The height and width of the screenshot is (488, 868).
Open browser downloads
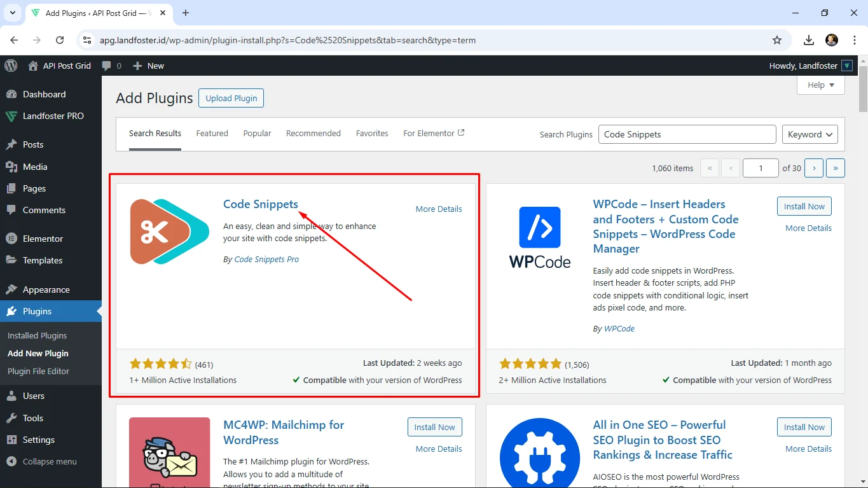809,40
